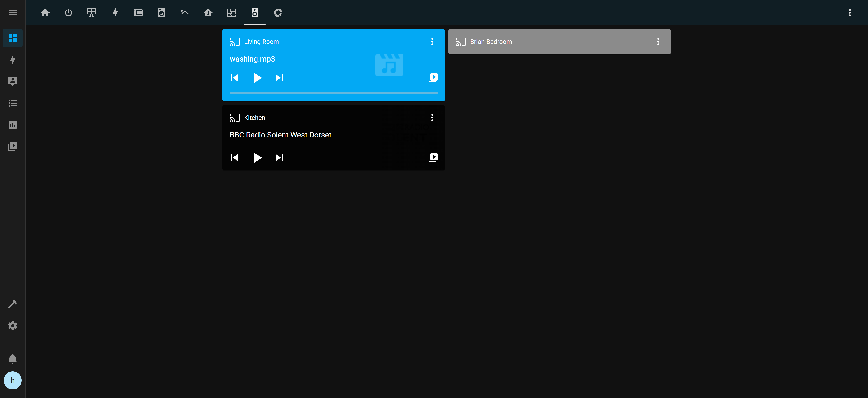Switch to the washing machine tab
Viewport: 868px width, 398px height.
[x=161, y=13]
